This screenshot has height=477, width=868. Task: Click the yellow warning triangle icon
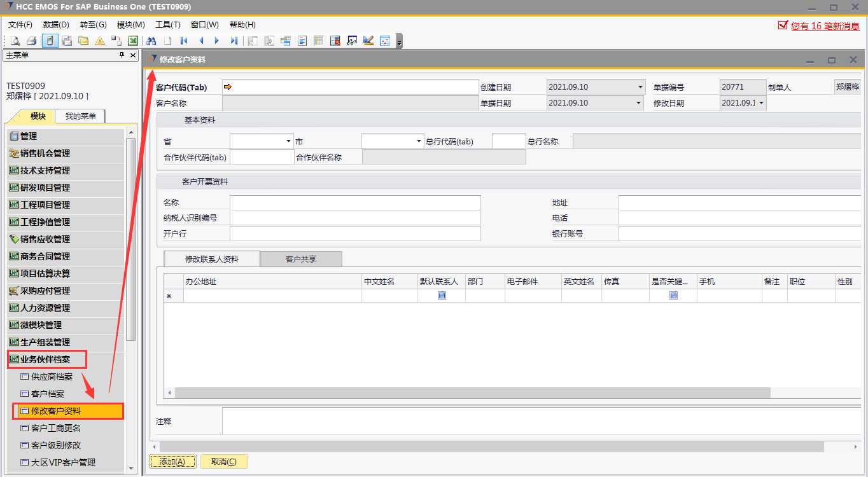[x=100, y=41]
